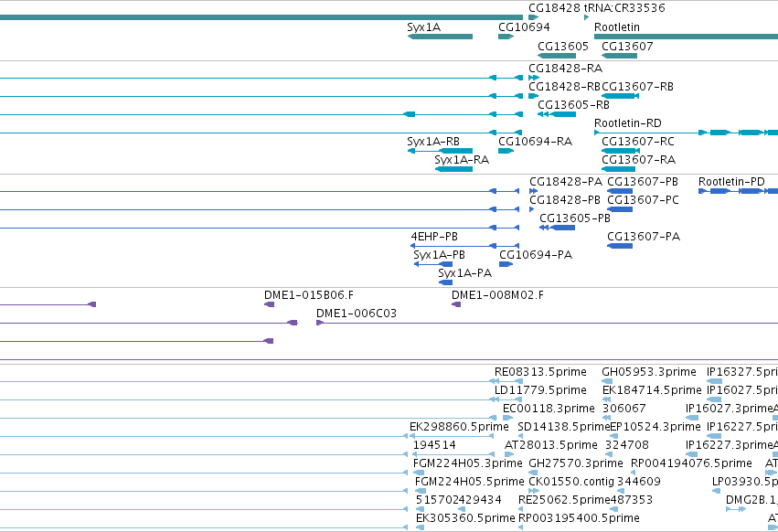This screenshot has height=532, width=778.
Task: Select the EK305360.5prime EST label
Action: pos(465,519)
